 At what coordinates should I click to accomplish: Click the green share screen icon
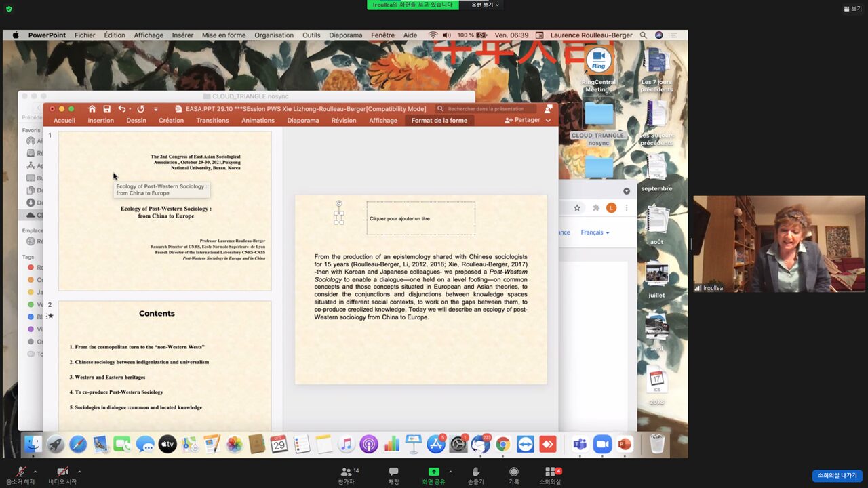click(x=433, y=472)
